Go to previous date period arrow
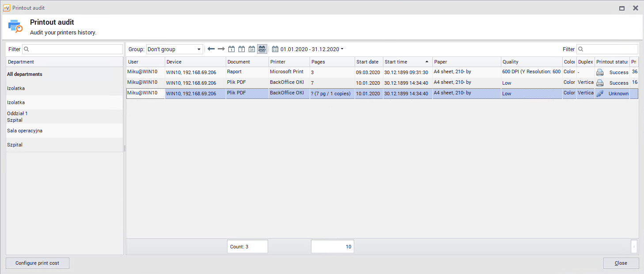Screen dimensions: 644x274 pyautogui.click(x=211, y=49)
